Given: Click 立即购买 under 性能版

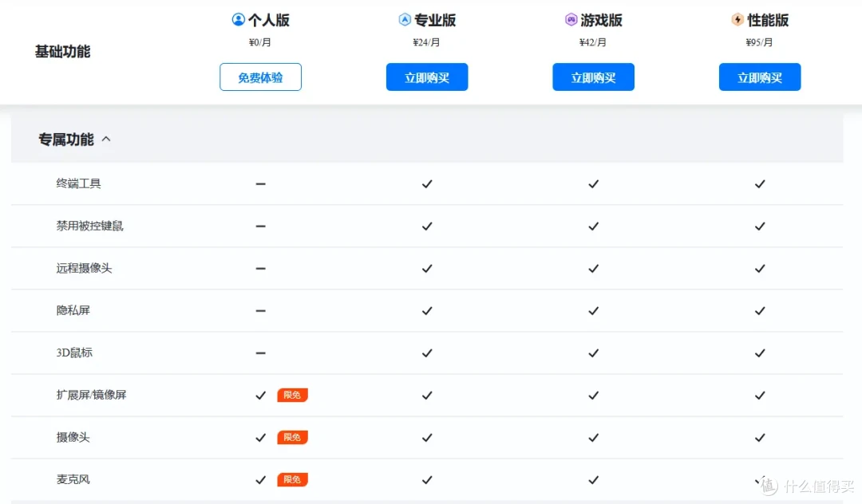Looking at the screenshot, I should [x=760, y=77].
